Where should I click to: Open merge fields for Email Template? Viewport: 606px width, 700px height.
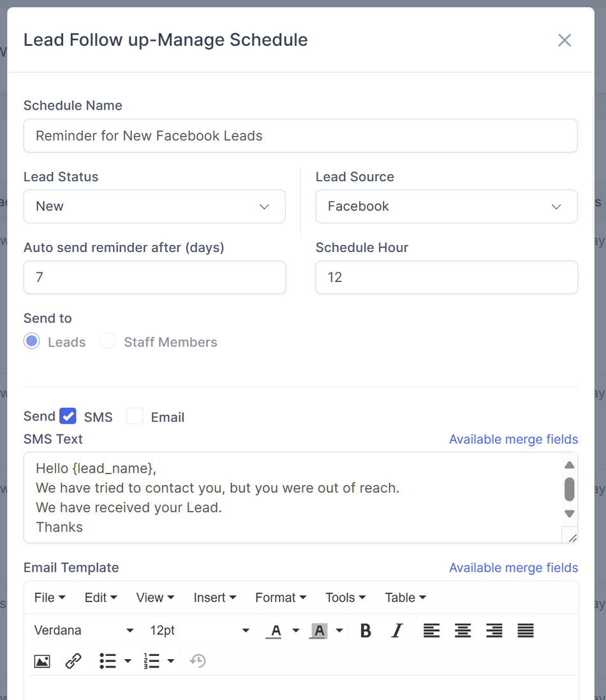tap(513, 567)
